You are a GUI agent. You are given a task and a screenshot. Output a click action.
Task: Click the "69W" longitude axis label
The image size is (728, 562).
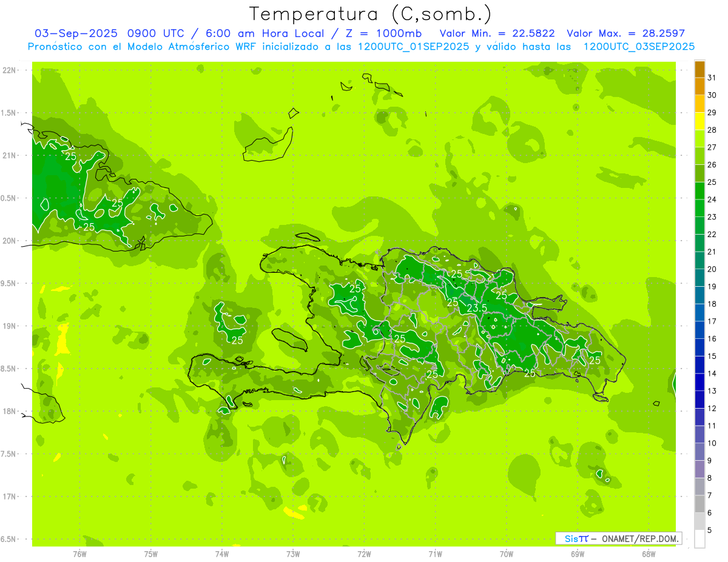click(x=578, y=554)
